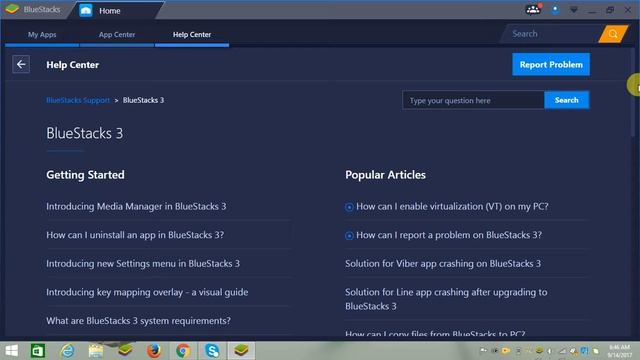
Task: Open the Windows Store taskbar icon
Action: [38, 351]
